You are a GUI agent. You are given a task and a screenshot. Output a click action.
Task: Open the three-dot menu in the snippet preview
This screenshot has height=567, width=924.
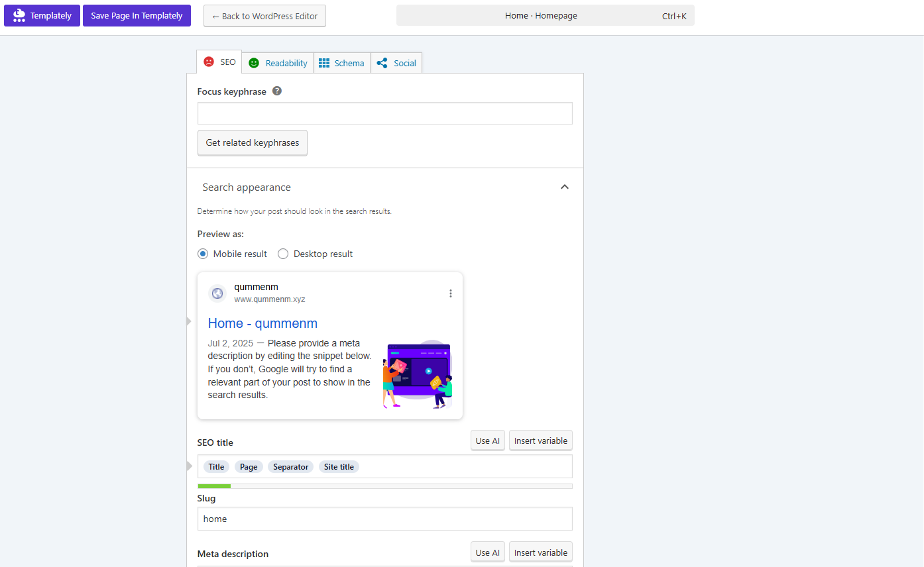click(451, 292)
